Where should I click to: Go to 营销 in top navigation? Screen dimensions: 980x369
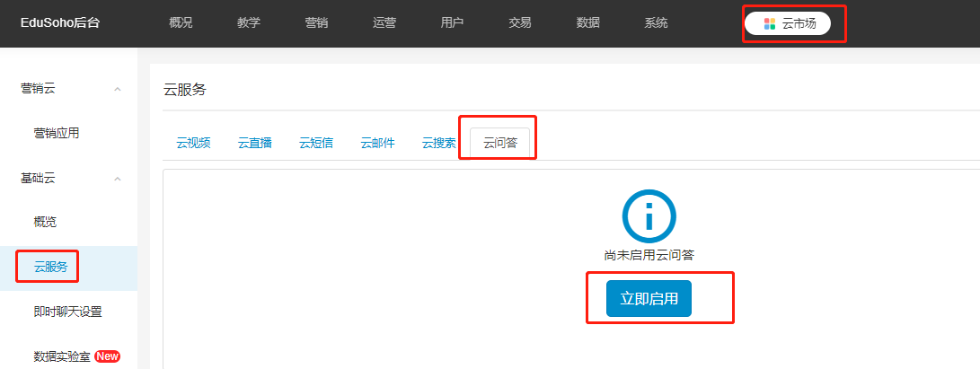[316, 23]
